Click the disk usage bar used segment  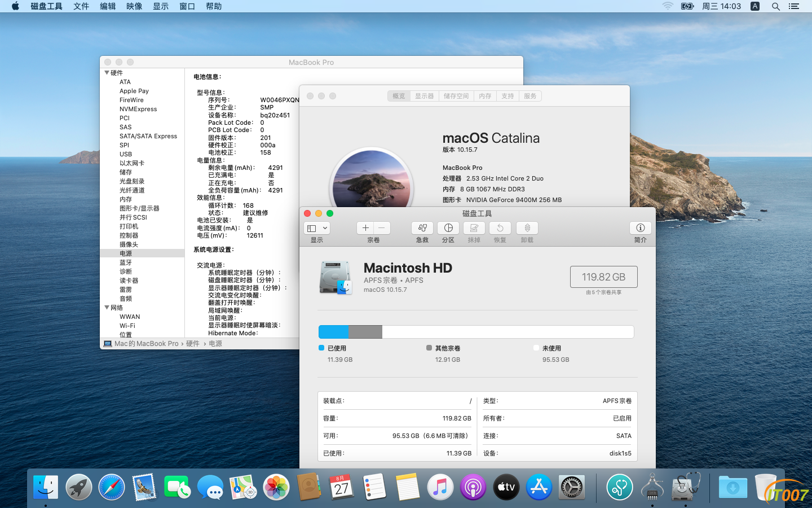[x=333, y=332]
